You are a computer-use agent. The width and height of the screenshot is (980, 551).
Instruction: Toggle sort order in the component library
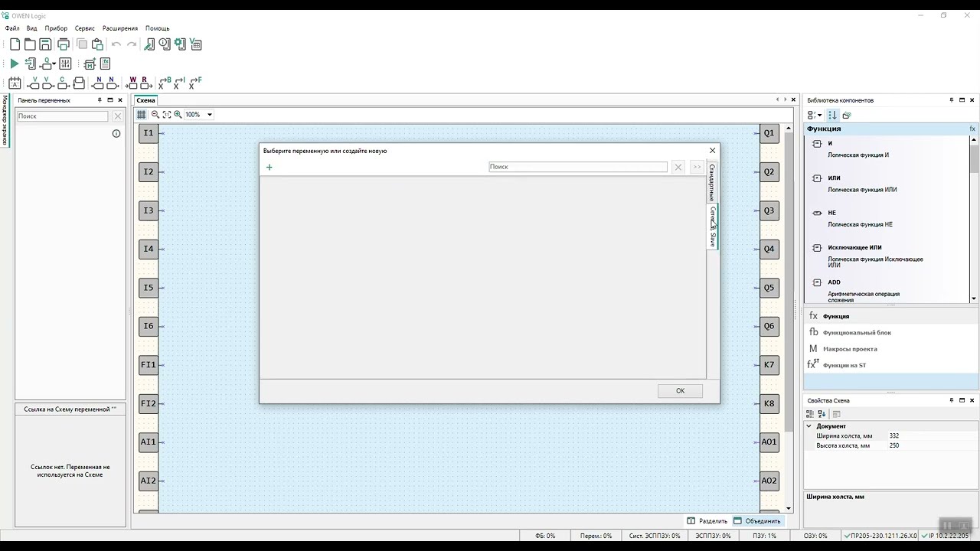[x=832, y=115]
